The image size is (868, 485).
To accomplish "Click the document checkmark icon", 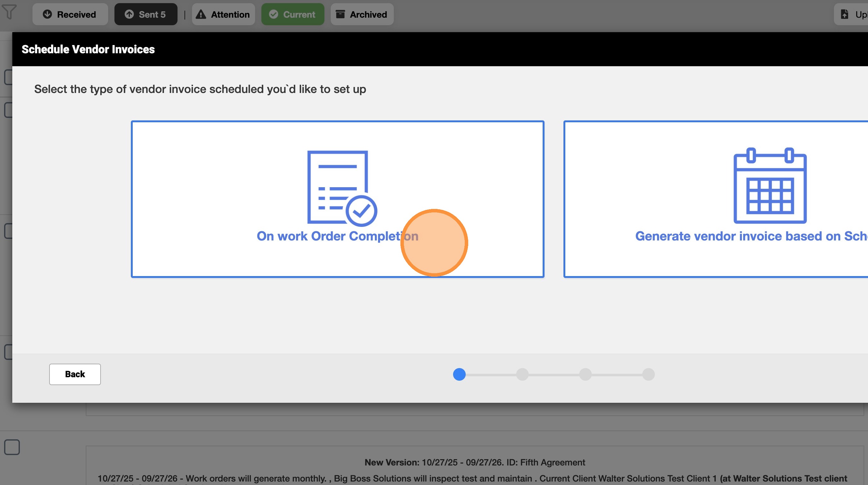I will pyautogui.click(x=342, y=188).
